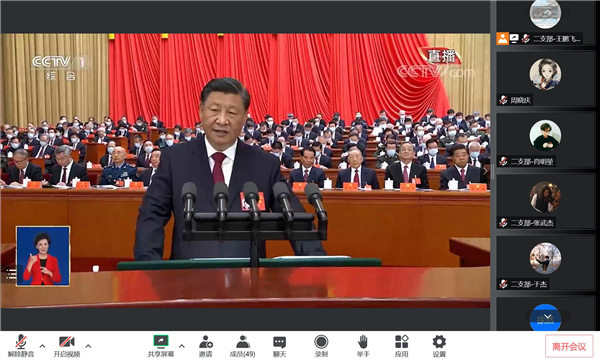Click the name label 二支部-张武杰
Image resolution: width=600 pixels, height=362 pixels.
[x=532, y=223]
